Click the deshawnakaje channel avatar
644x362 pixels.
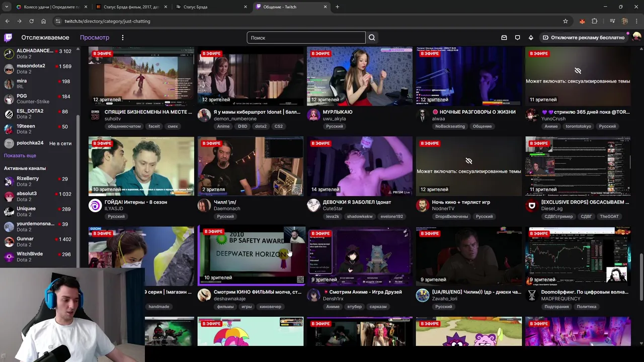[204, 295]
